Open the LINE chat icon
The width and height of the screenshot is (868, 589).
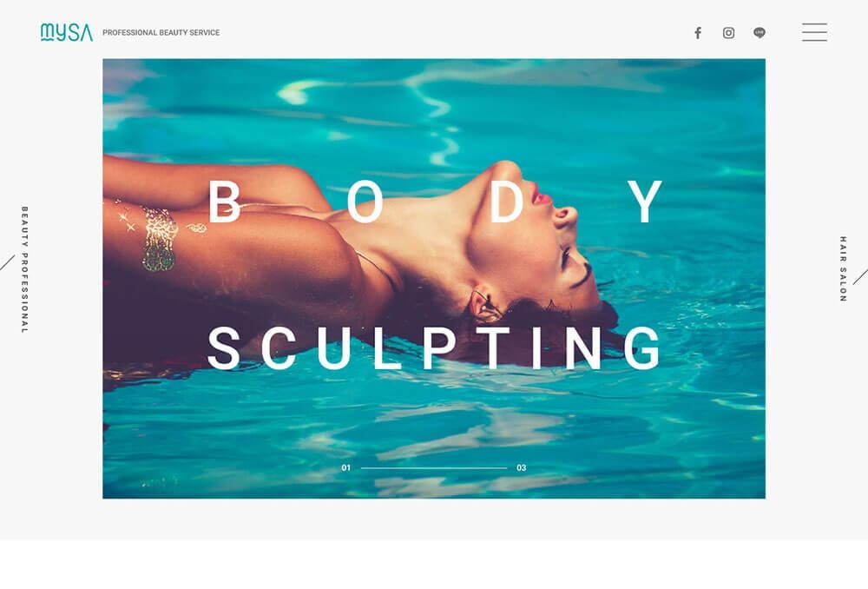click(759, 33)
